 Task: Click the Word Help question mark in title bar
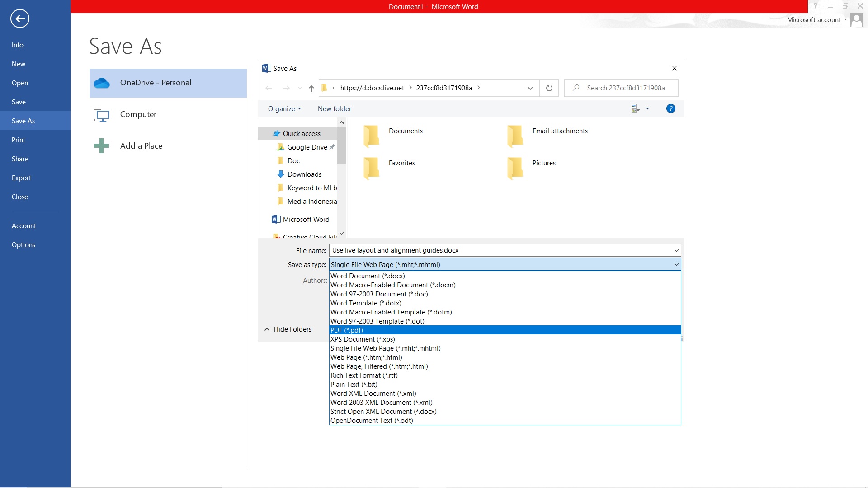tap(815, 6)
